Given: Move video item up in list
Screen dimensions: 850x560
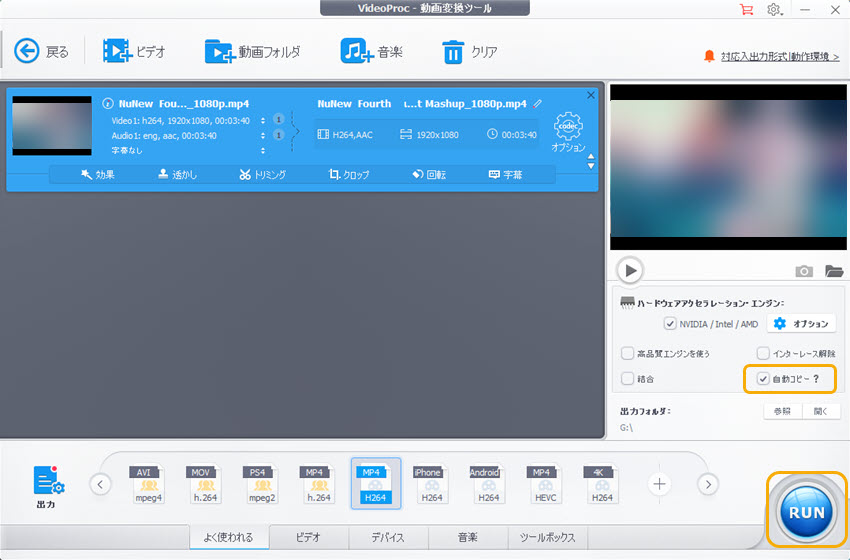Looking at the screenshot, I should (x=591, y=157).
